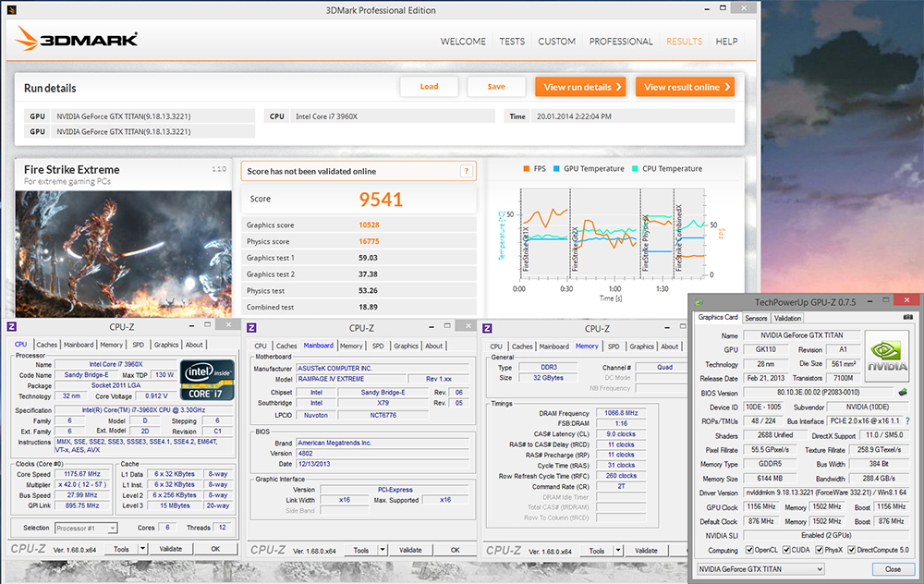Switch to SPD tab in the CPU-Z CPU window
This screenshot has width=924, height=584.
pos(138,345)
